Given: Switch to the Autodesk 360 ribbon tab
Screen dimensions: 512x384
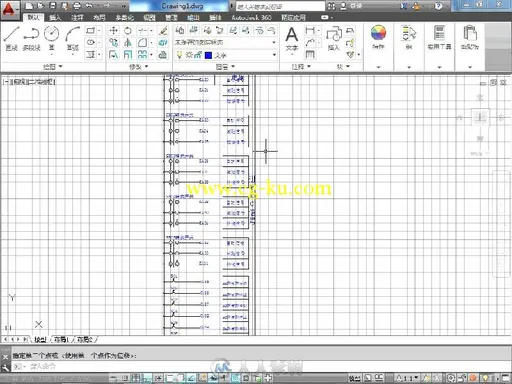Looking at the screenshot, I should point(251,18).
